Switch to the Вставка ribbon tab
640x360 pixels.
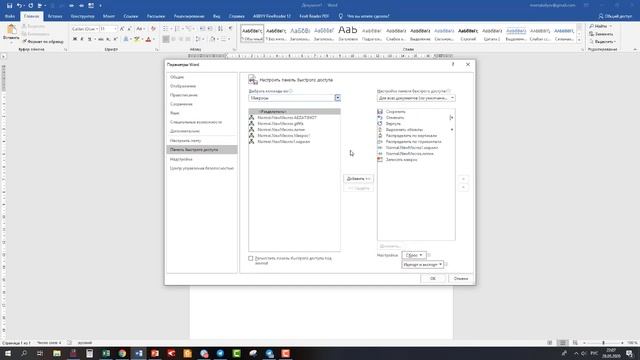point(55,16)
